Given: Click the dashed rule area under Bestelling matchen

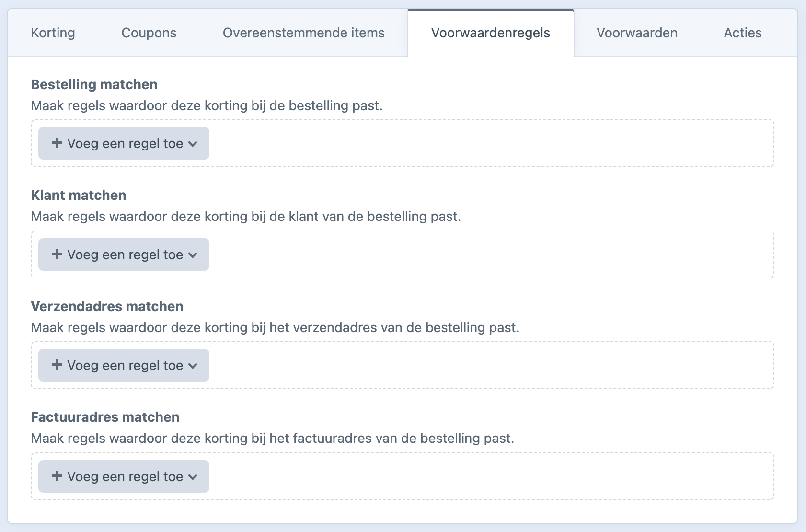Looking at the screenshot, I should point(479,143).
